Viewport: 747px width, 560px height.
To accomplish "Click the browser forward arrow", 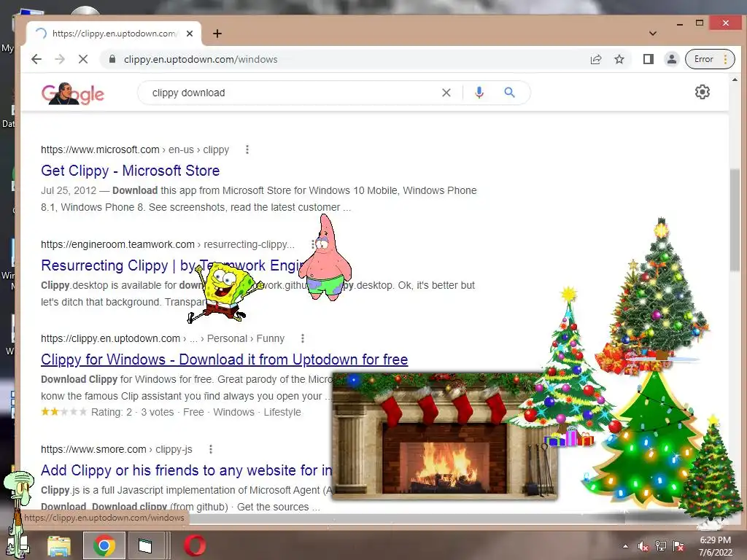I will pyautogui.click(x=60, y=59).
